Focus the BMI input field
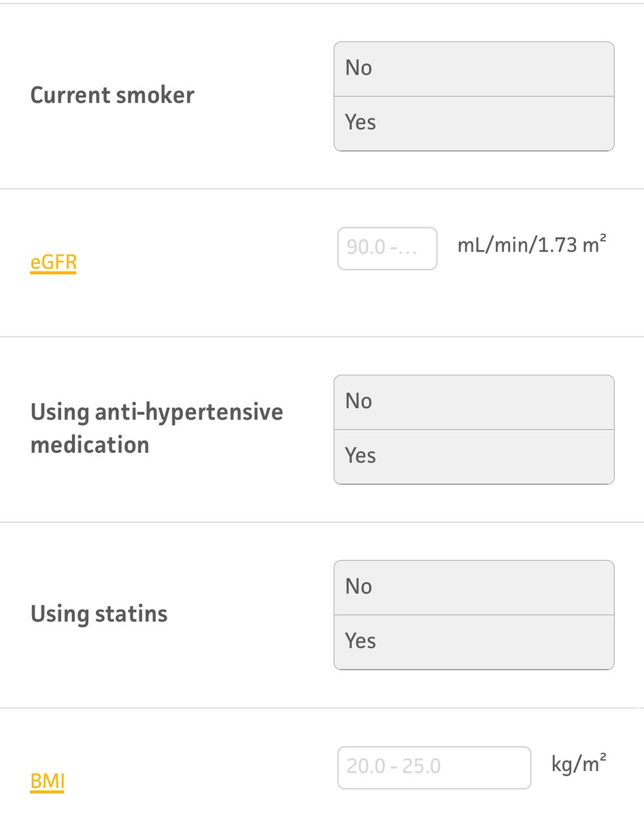Image resolution: width=644 pixels, height=816 pixels. click(x=434, y=767)
